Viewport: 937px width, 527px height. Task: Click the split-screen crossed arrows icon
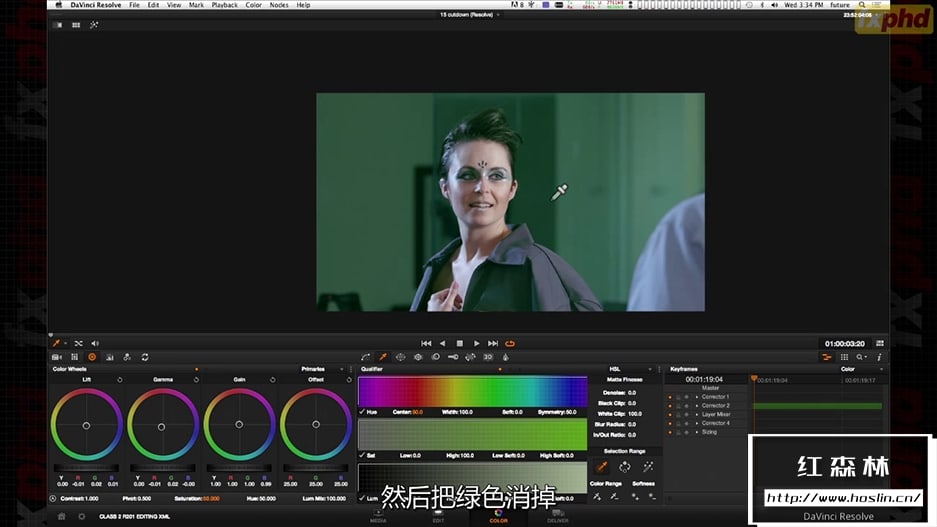[x=78, y=344]
